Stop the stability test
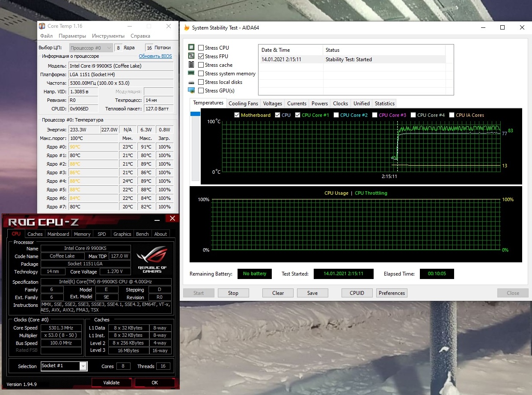532x395 pixels. click(x=233, y=293)
